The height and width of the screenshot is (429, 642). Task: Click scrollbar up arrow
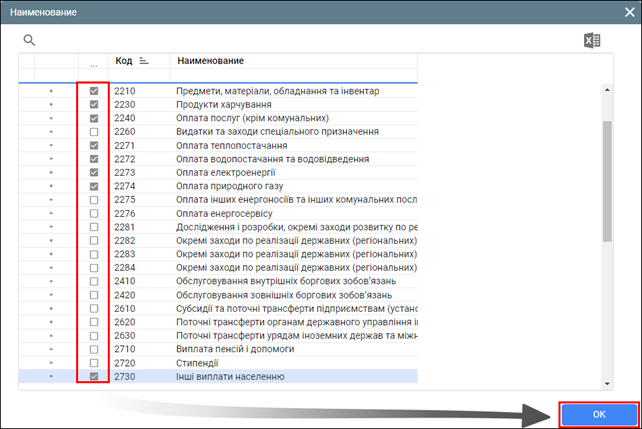(607, 90)
